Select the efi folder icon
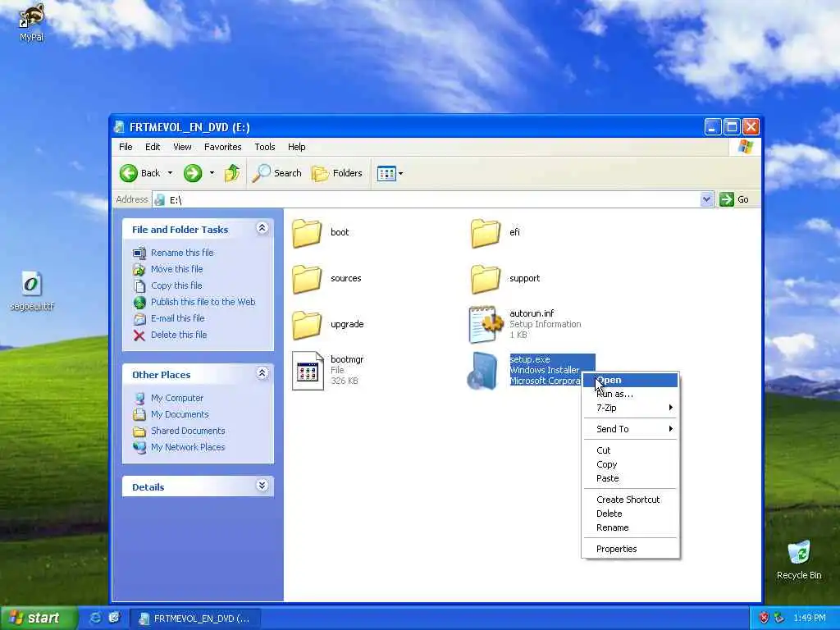The height and width of the screenshot is (630, 840). (x=486, y=233)
